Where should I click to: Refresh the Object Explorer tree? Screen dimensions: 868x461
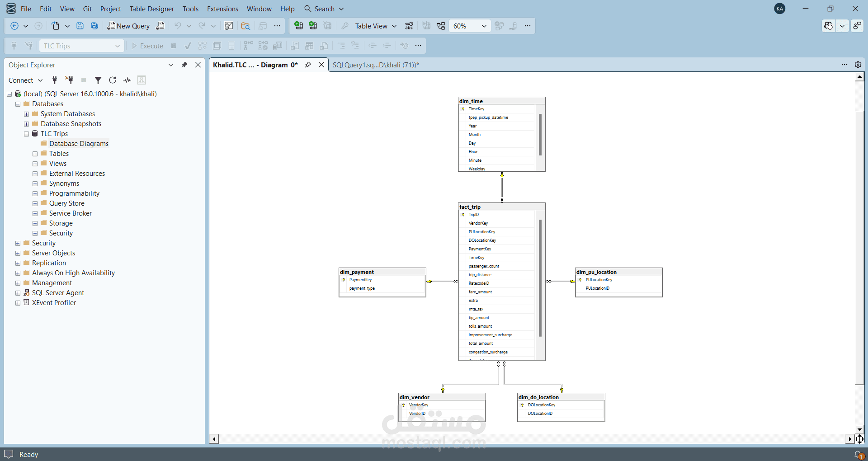coord(113,80)
